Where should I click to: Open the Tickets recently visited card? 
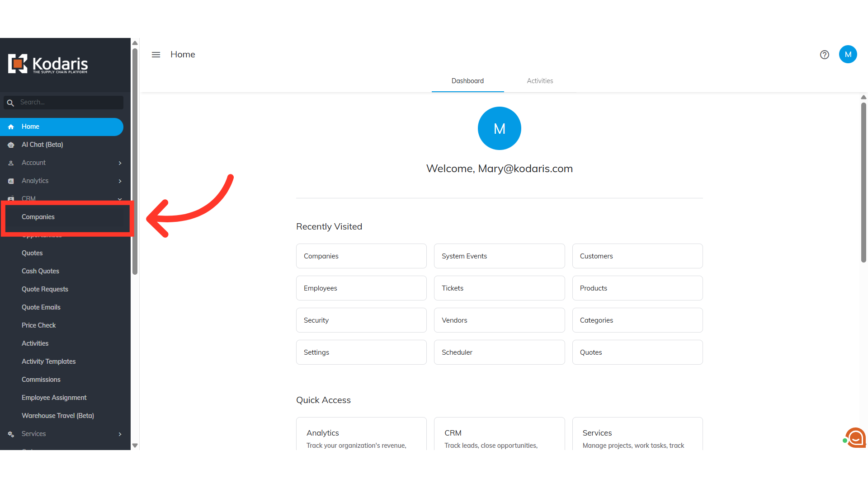pos(499,288)
